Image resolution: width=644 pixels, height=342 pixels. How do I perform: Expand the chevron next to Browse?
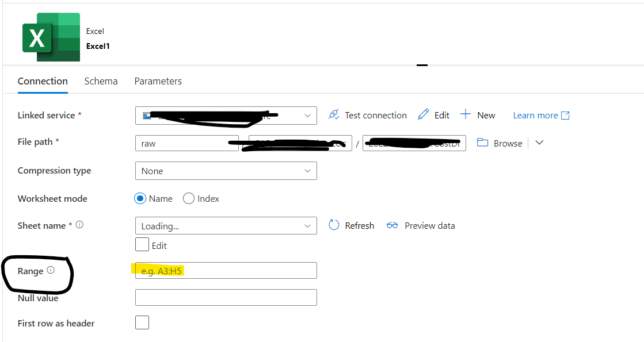539,143
